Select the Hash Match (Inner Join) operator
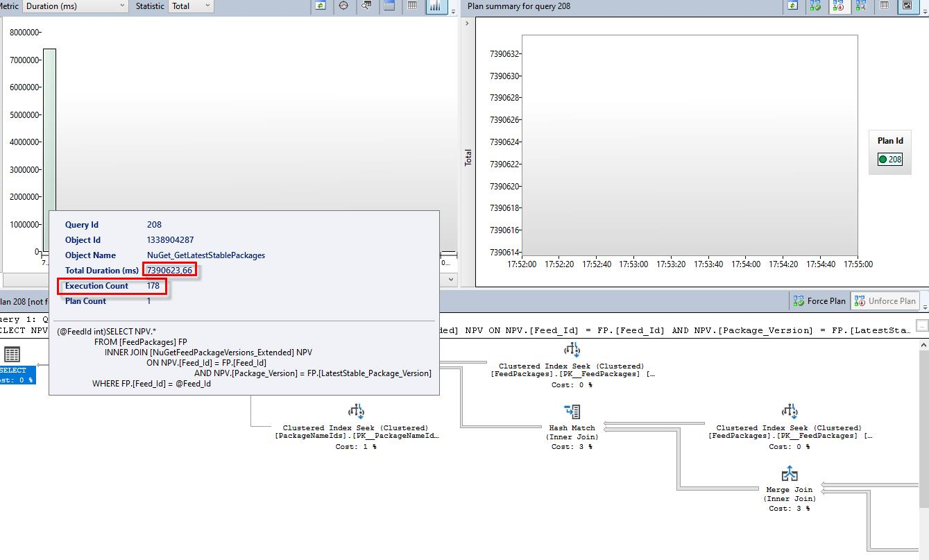 click(573, 427)
